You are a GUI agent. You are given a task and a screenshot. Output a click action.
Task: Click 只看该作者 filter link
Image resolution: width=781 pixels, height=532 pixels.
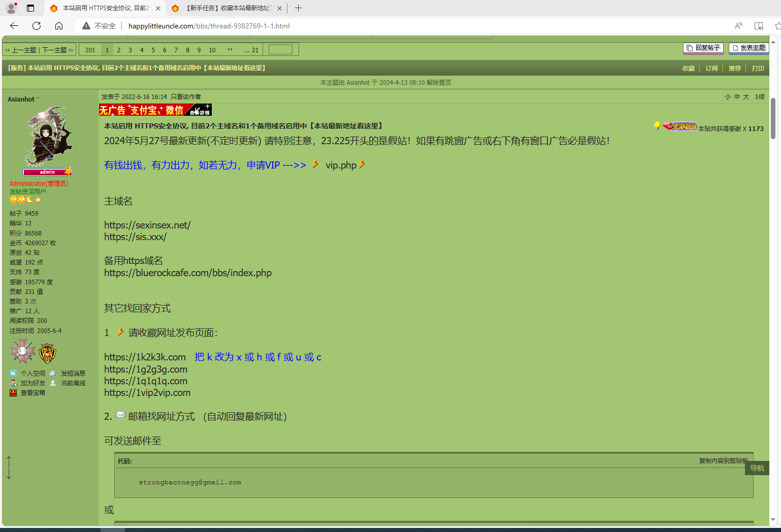coord(186,96)
